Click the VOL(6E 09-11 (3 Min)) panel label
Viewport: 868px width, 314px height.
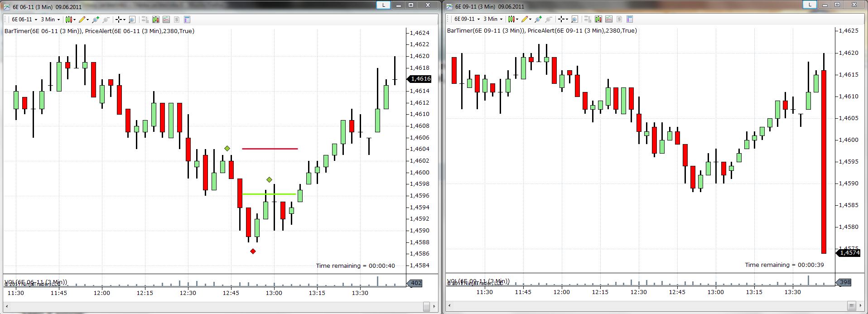pos(478,281)
